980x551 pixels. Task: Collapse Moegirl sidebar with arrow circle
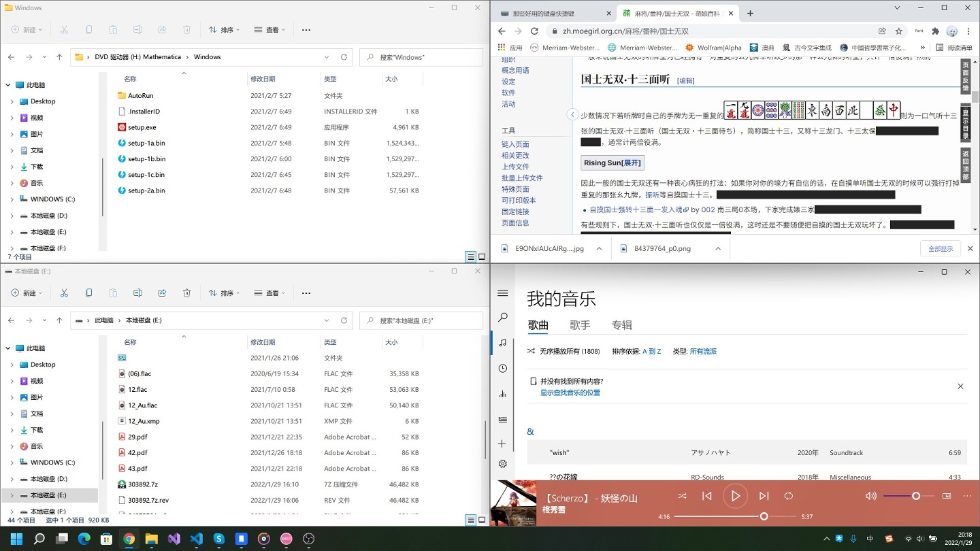[573, 115]
